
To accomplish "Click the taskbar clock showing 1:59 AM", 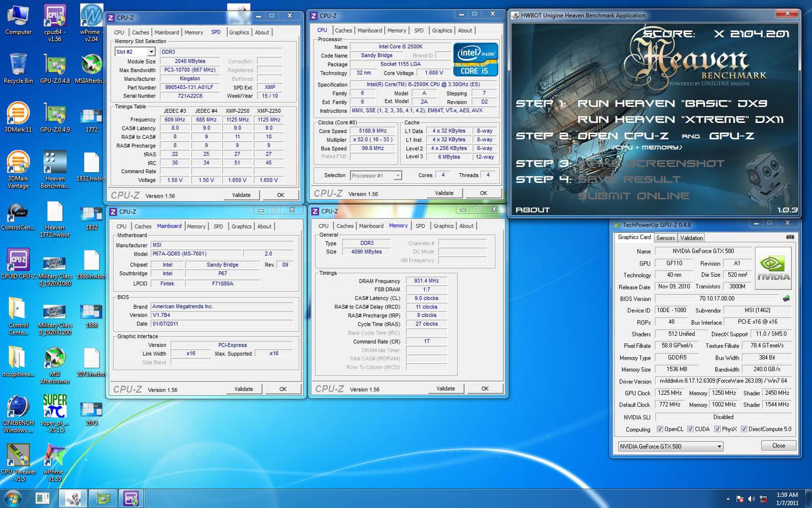I will [x=787, y=499].
